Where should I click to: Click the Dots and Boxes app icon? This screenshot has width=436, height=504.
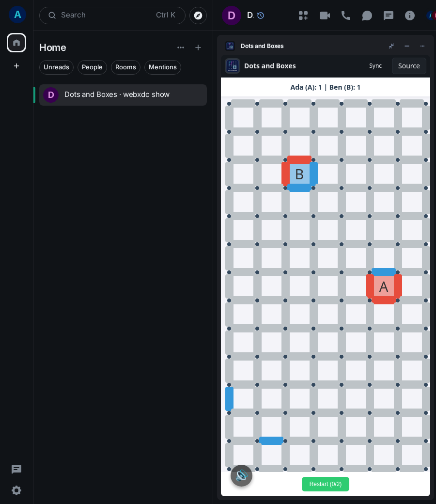coord(233,66)
